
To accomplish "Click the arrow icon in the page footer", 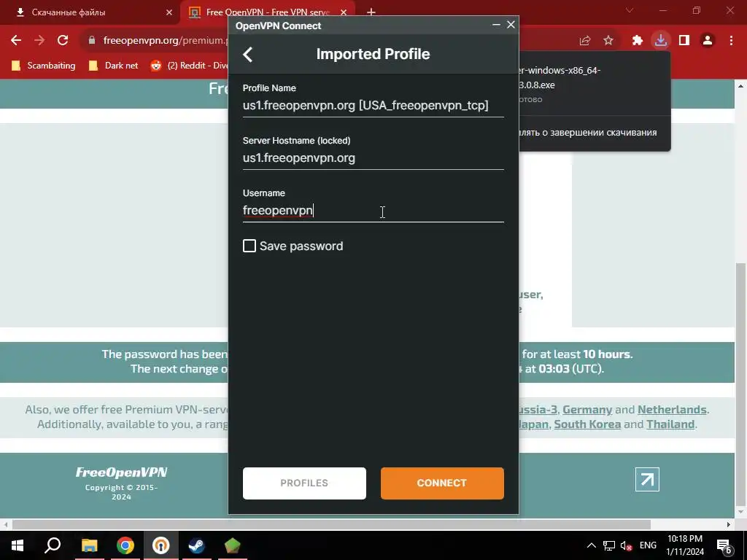I will click(x=647, y=480).
